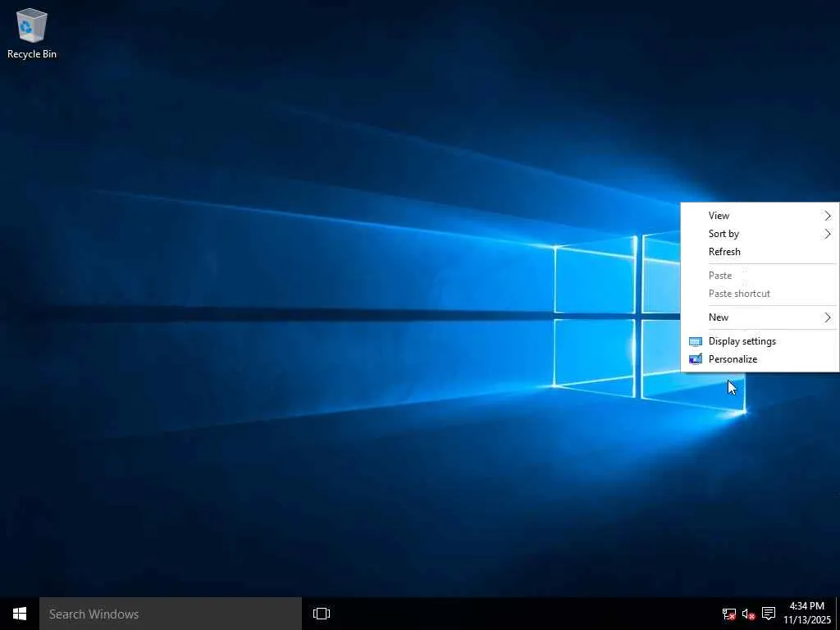The height and width of the screenshot is (630, 840).
Task: Click the muted volume tray icon
Action: click(x=748, y=614)
